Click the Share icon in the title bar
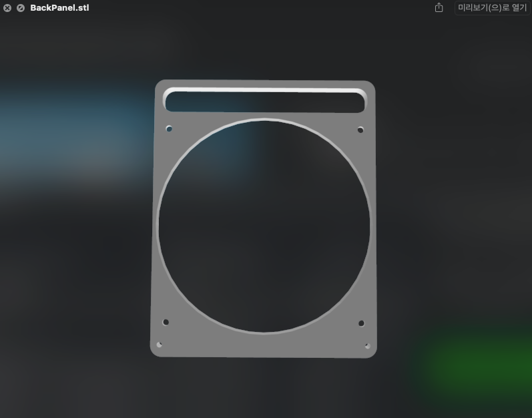 click(x=439, y=8)
